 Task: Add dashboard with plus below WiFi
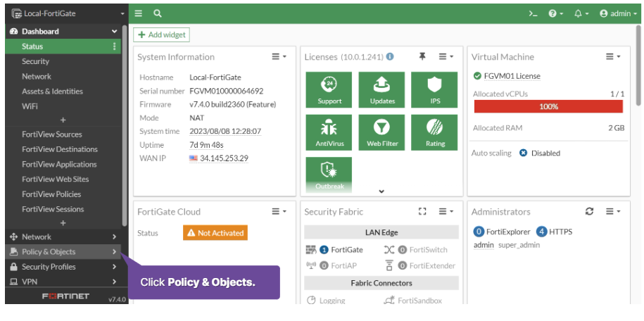coord(63,120)
